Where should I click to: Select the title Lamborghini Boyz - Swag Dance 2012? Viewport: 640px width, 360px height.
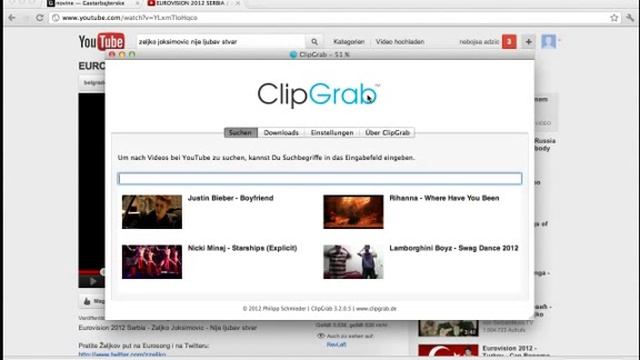tap(454, 248)
